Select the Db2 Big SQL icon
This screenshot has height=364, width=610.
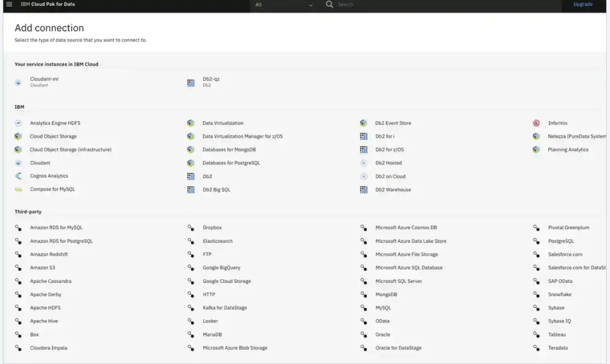191,190
